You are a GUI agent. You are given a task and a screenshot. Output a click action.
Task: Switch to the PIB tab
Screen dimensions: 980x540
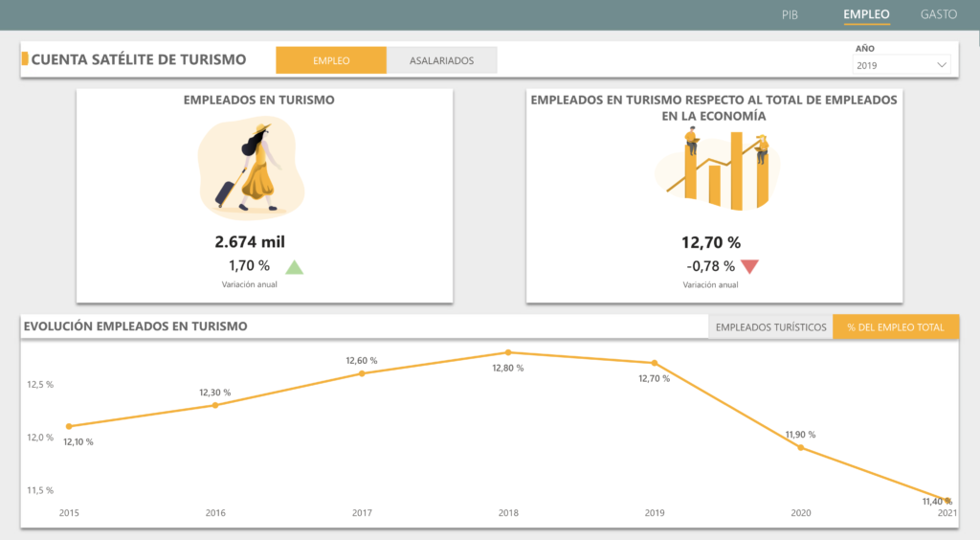pos(790,14)
